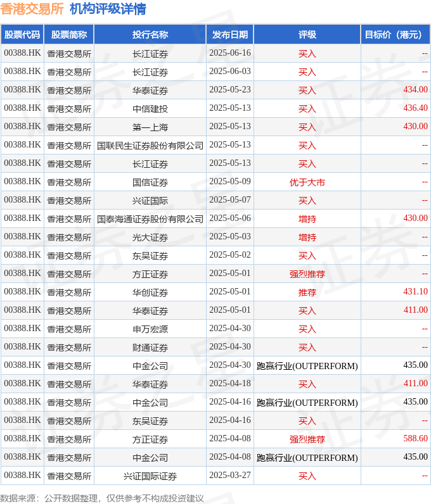Click the 数据来源 footer note
This screenshot has height=504, width=431.
pos(102,498)
